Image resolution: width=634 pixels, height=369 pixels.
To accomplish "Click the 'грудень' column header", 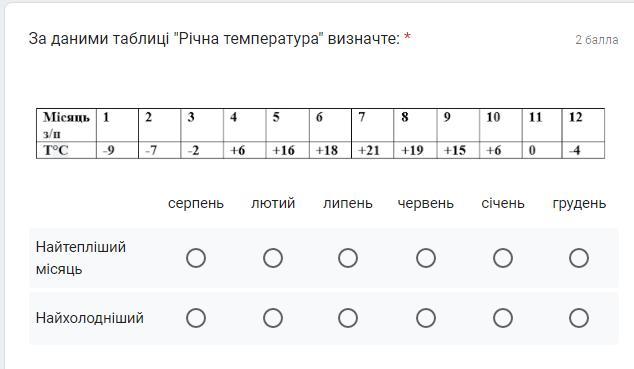I will click(579, 203).
